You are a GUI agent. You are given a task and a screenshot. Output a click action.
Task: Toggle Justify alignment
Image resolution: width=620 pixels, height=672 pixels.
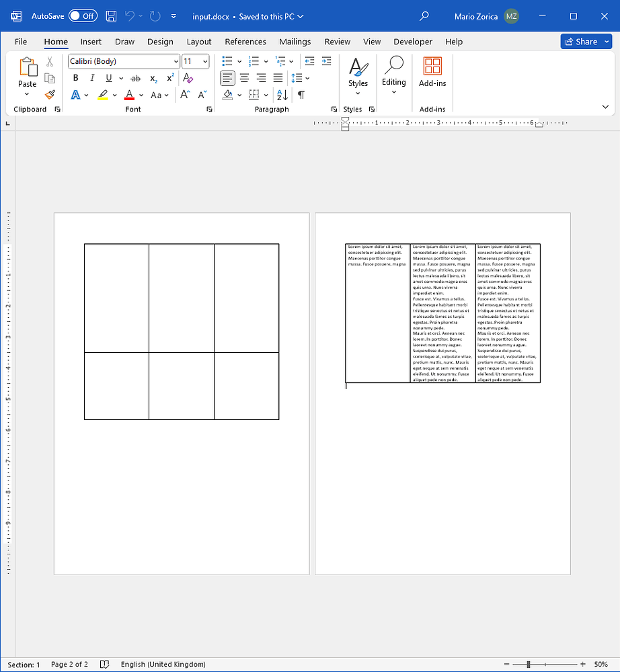[x=278, y=78]
